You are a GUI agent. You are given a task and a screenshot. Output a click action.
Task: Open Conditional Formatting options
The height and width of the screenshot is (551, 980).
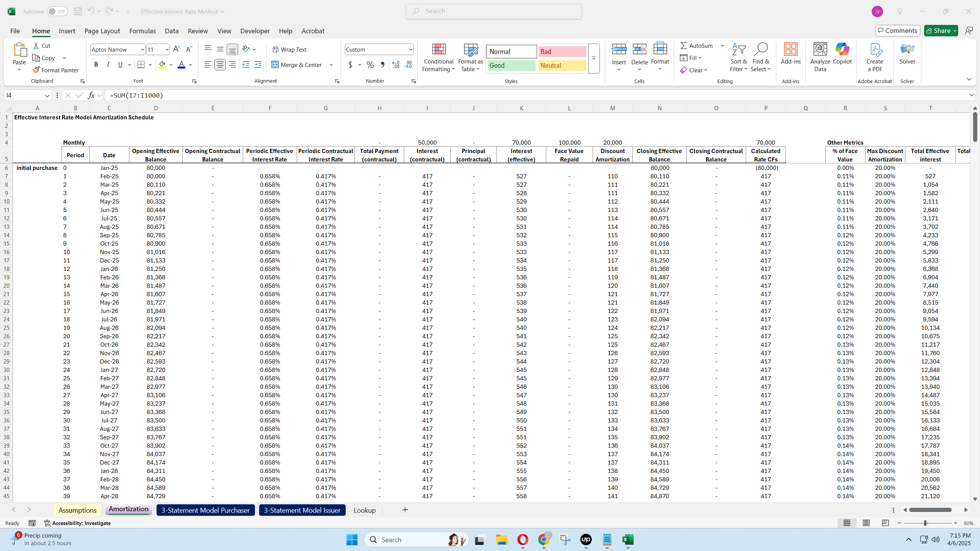coord(438,57)
